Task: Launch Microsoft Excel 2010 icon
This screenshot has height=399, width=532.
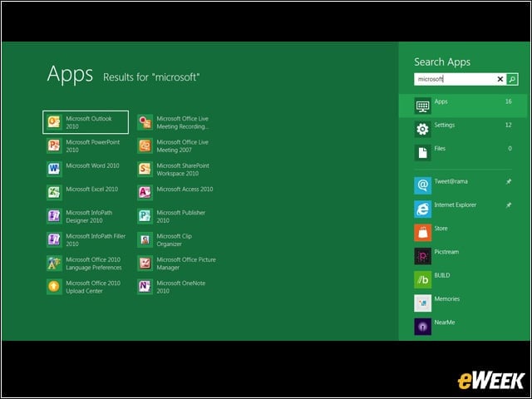Action: [54, 192]
